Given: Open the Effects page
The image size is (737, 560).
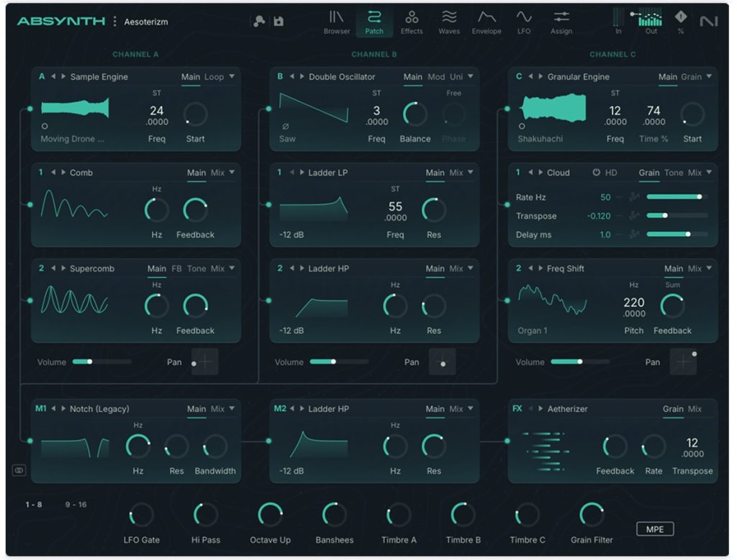Looking at the screenshot, I should [x=412, y=21].
